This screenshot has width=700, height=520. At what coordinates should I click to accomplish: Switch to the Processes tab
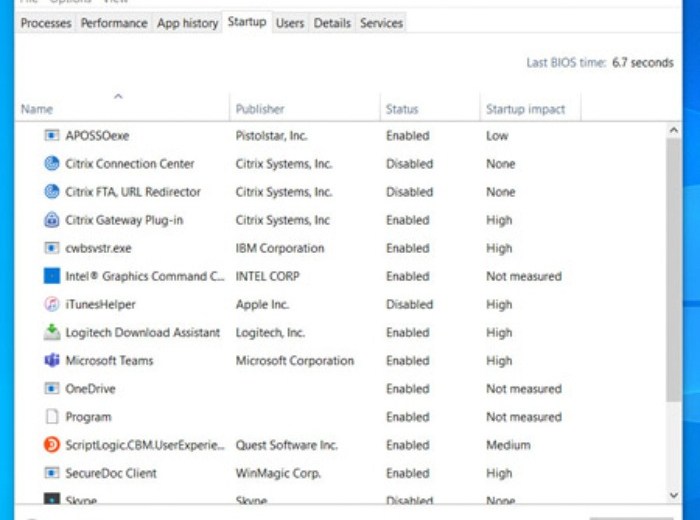[x=46, y=23]
